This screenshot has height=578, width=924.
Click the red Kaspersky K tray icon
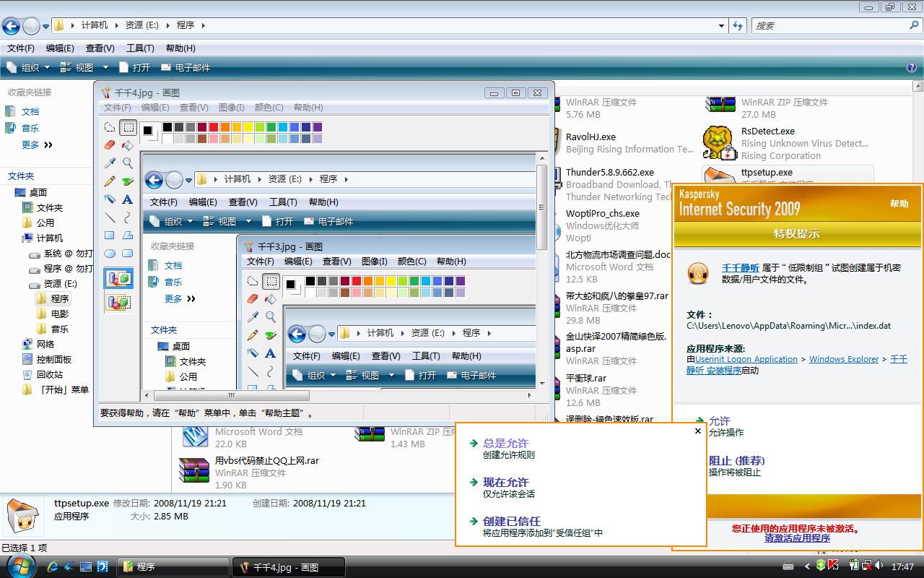834,566
